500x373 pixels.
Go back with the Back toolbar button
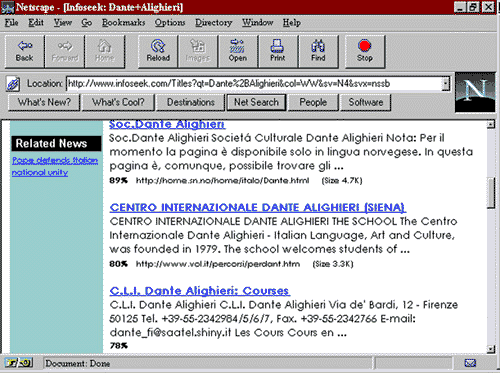pyautogui.click(x=24, y=52)
